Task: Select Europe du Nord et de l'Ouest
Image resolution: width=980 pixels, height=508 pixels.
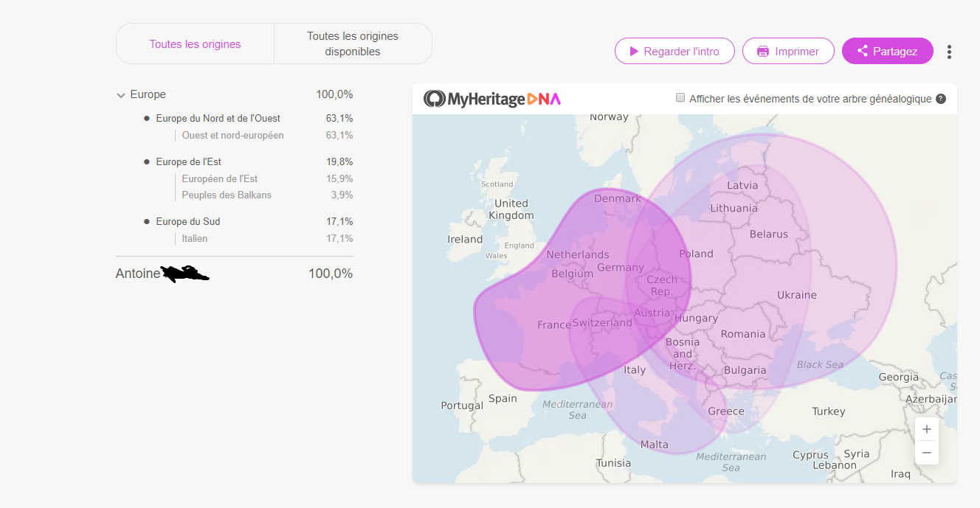Action: 218,118
